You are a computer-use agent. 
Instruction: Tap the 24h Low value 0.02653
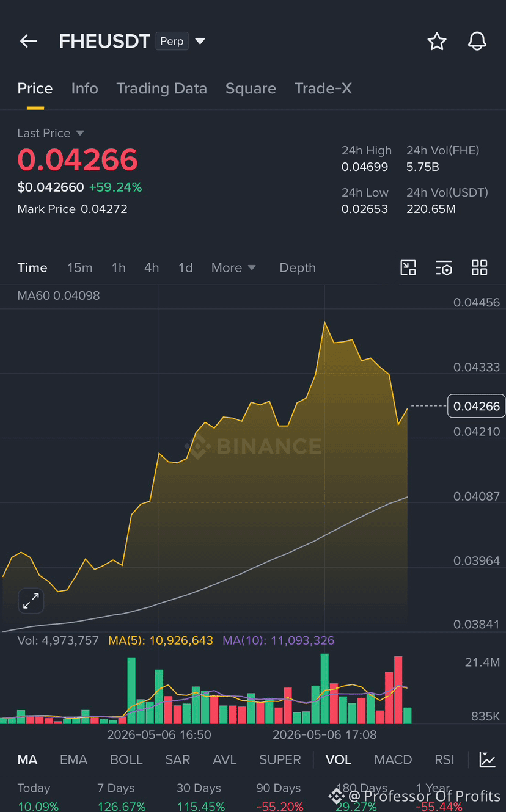[365, 209]
